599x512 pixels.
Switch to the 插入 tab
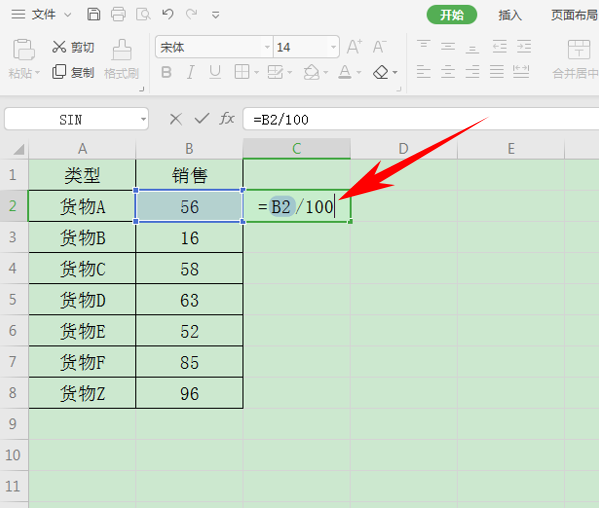pos(510,15)
